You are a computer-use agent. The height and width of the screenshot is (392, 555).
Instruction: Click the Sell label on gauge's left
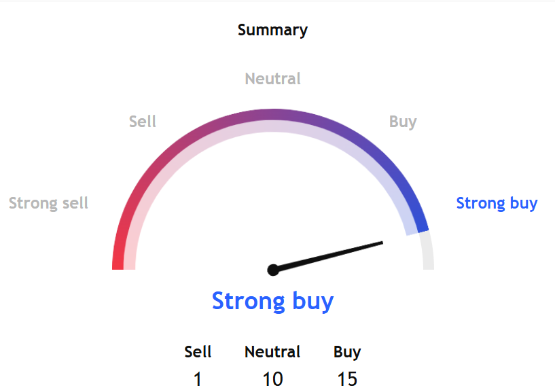tap(143, 122)
